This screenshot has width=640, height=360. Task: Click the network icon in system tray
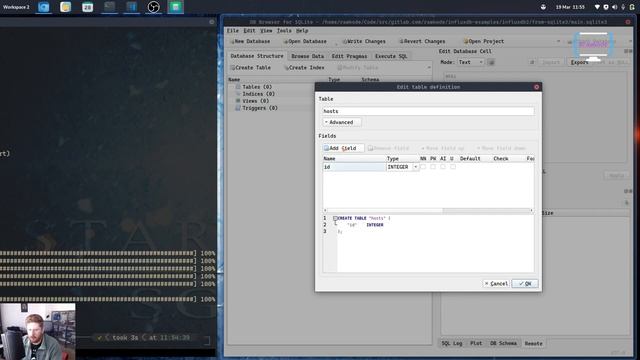point(597,7)
